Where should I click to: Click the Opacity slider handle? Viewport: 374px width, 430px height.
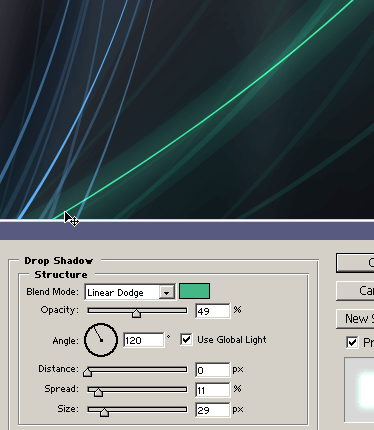(x=136, y=313)
